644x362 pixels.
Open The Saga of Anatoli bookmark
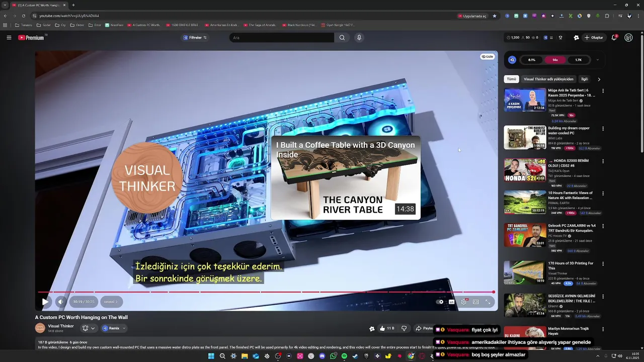tap(260, 25)
